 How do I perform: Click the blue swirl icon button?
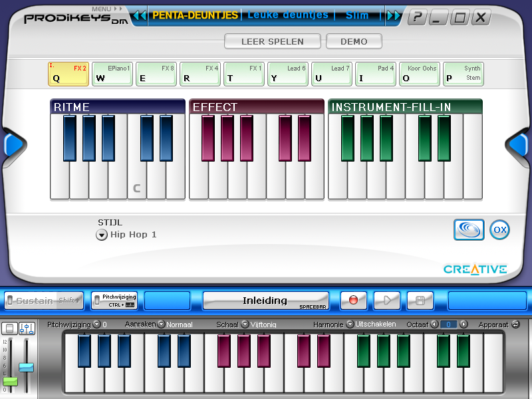click(x=469, y=229)
